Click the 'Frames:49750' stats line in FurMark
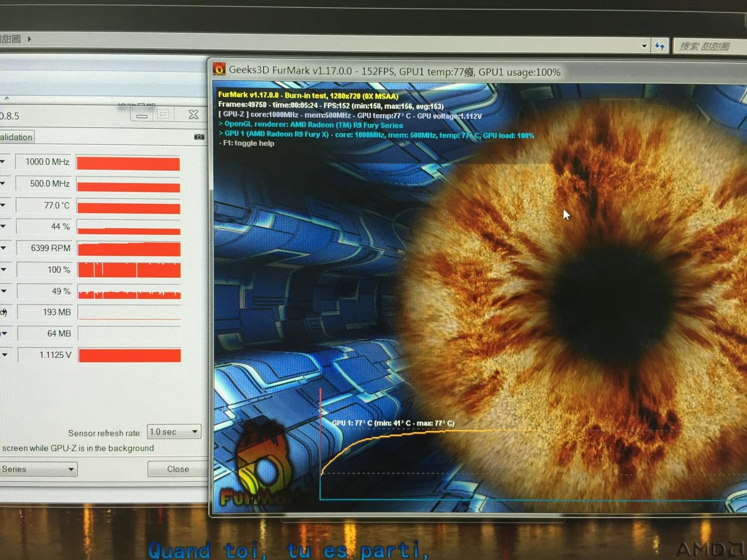Image resolution: width=747 pixels, height=560 pixels. pyautogui.click(x=331, y=105)
